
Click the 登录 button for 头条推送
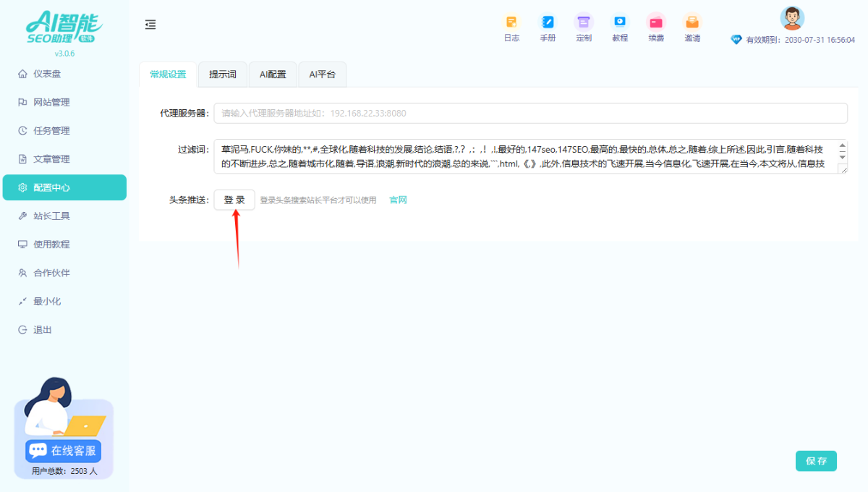pyautogui.click(x=234, y=200)
